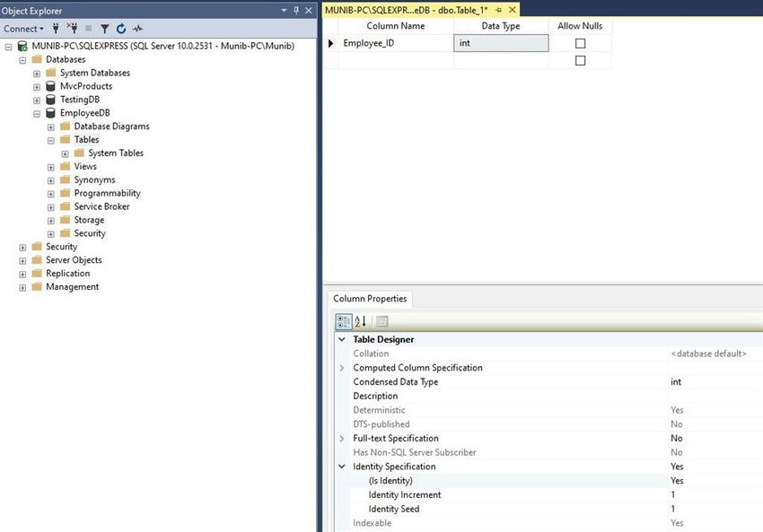
Task: Collapse the MUNIB-PC\SQLEXPRESS server node
Action: (x=8, y=47)
